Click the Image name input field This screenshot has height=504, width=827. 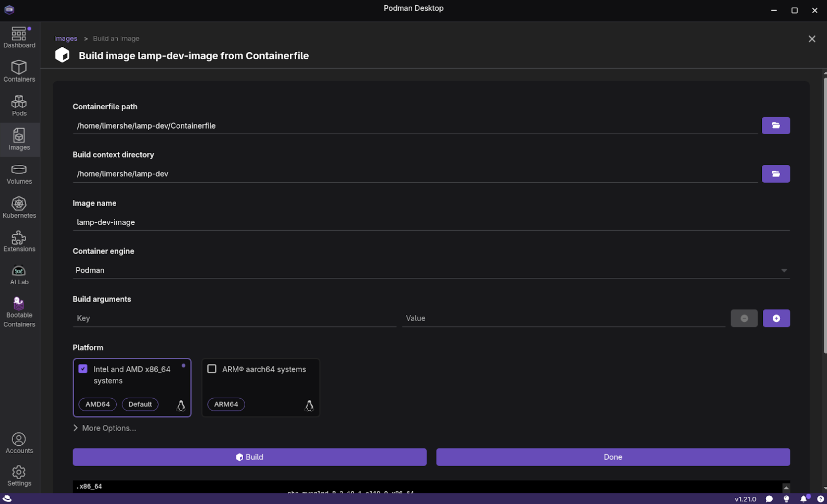[431, 222]
